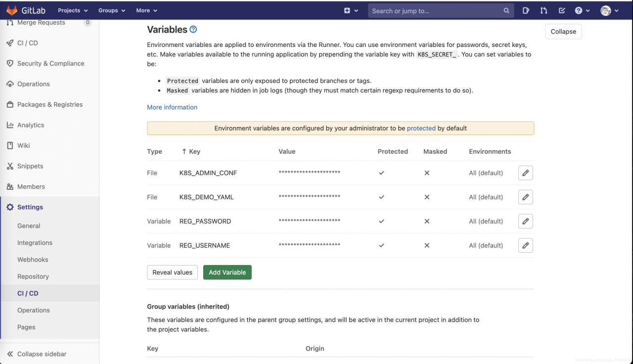Edit the K8S_DEMO_YAML variable pencil icon
This screenshot has width=633, height=364.
526,197
